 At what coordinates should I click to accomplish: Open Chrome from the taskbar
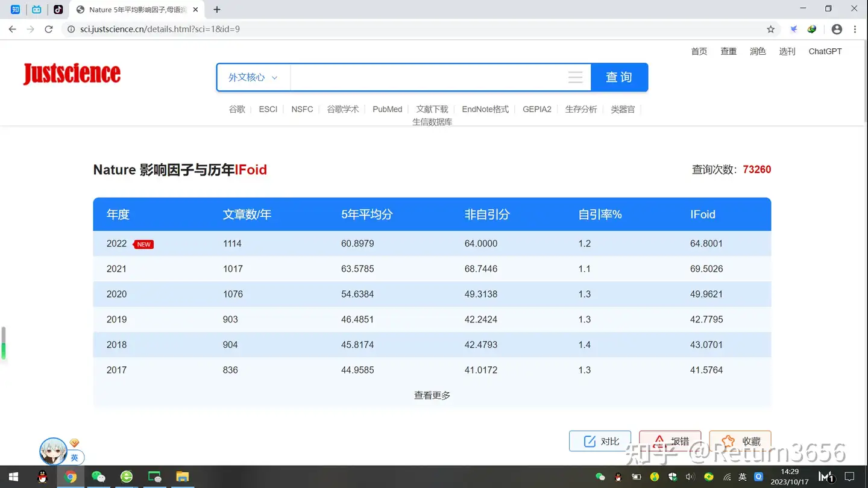pos(71,477)
